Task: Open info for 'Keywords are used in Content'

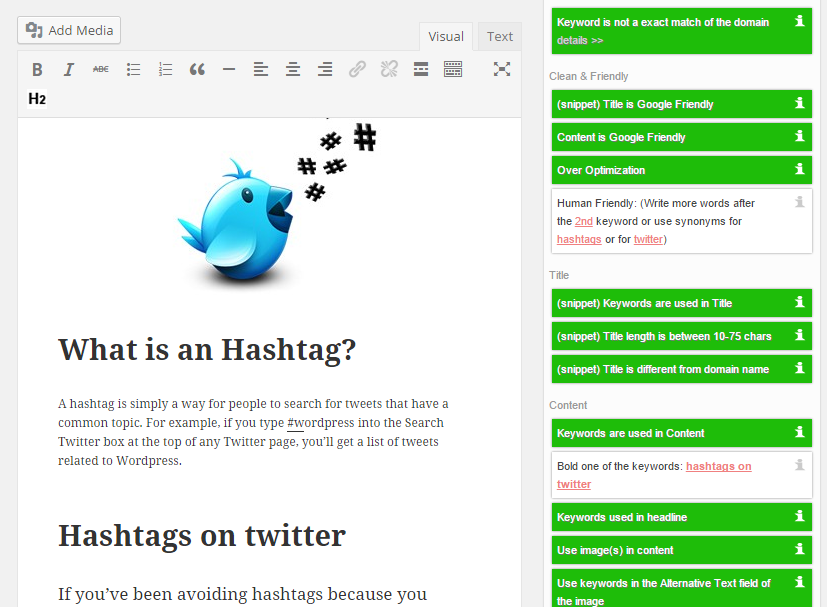Action: pyautogui.click(x=800, y=432)
